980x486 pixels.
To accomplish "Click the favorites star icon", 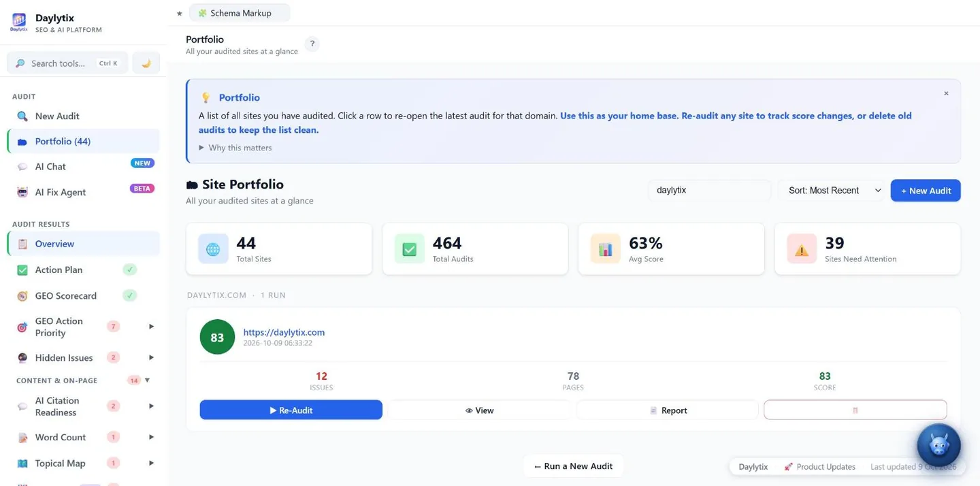I will click(x=180, y=13).
